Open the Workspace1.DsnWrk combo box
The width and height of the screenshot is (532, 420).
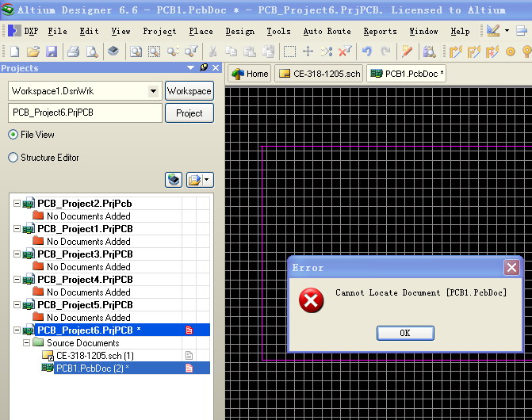tap(85, 91)
